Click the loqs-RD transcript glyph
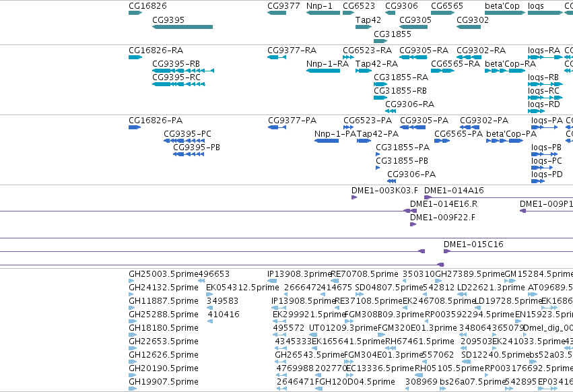The width and height of the screenshot is (573, 392). [x=536, y=111]
